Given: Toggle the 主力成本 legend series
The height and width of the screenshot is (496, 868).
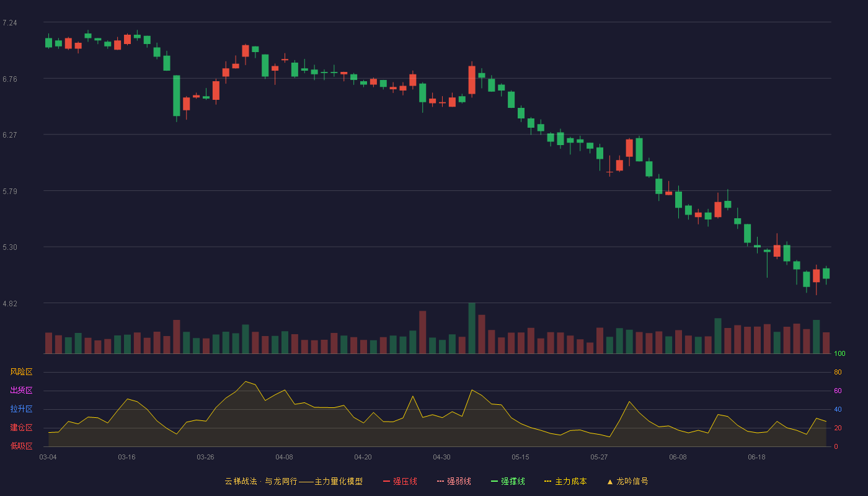Looking at the screenshot, I should coord(565,481).
